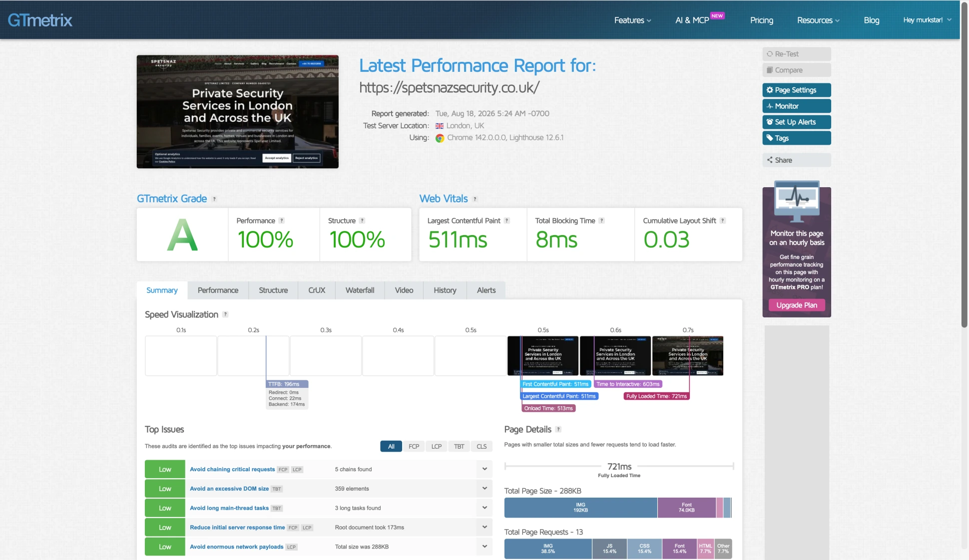Open the Resources dropdown menu
969x560 pixels.
[818, 20]
